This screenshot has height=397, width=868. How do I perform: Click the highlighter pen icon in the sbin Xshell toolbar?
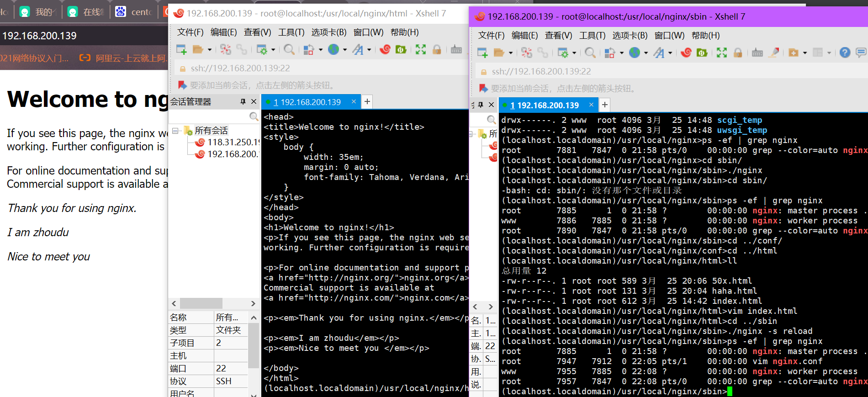pos(774,53)
